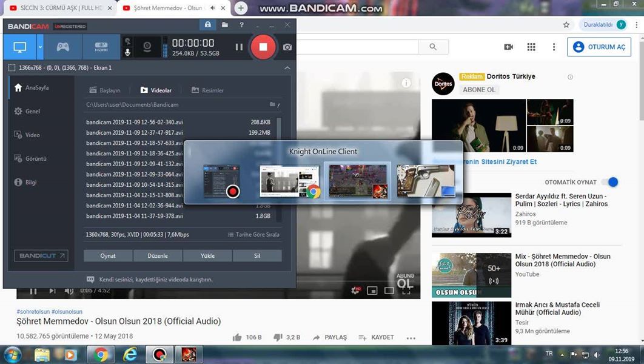Select Chrome thumbnail in task switcher
Screen dimensions: 644x364
click(x=289, y=181)
